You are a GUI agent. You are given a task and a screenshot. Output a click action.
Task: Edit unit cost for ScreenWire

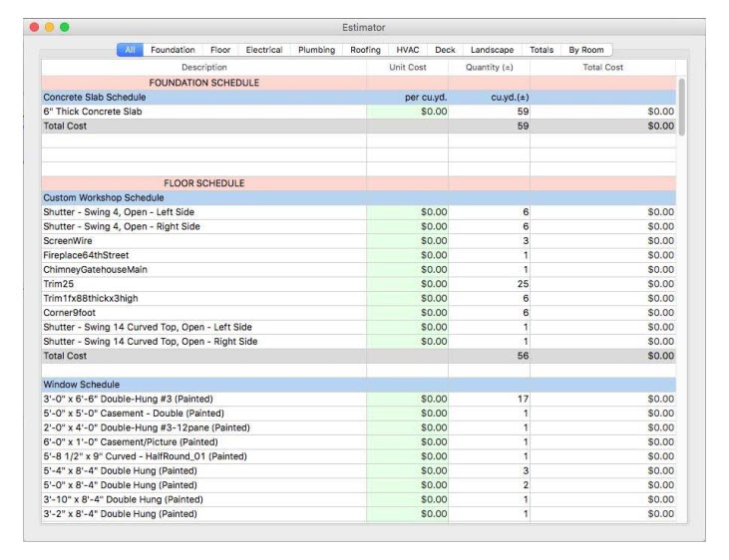click(407, 241)
